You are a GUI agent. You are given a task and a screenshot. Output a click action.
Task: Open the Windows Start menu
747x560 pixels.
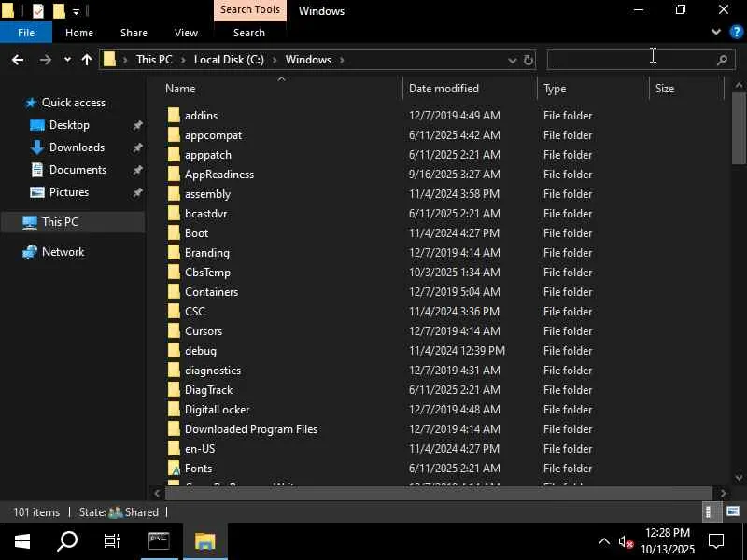[x=22, y=541]
